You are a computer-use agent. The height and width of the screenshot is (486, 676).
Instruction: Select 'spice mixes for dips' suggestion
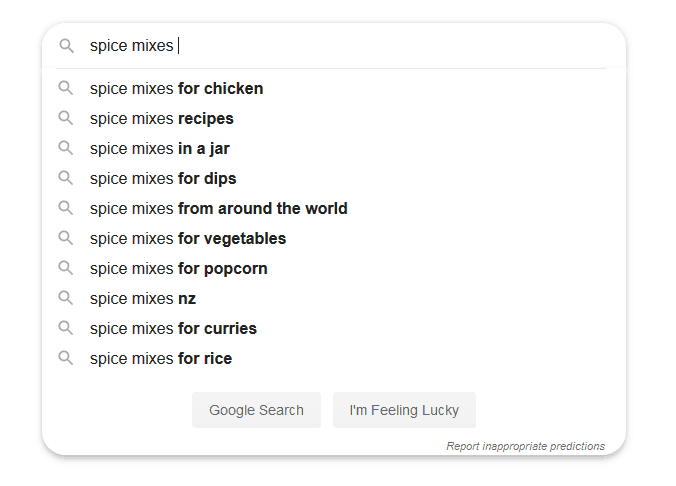(163, 179)
